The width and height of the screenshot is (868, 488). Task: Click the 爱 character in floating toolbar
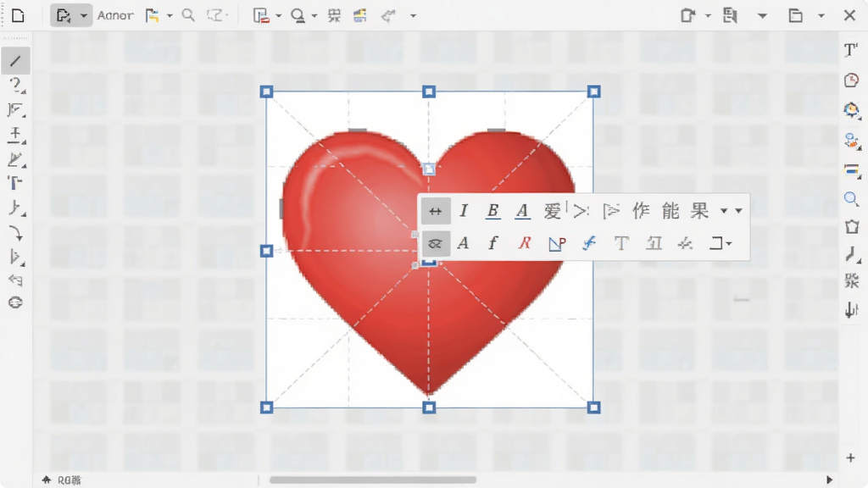pyautogui.click(x=552, y=211)
